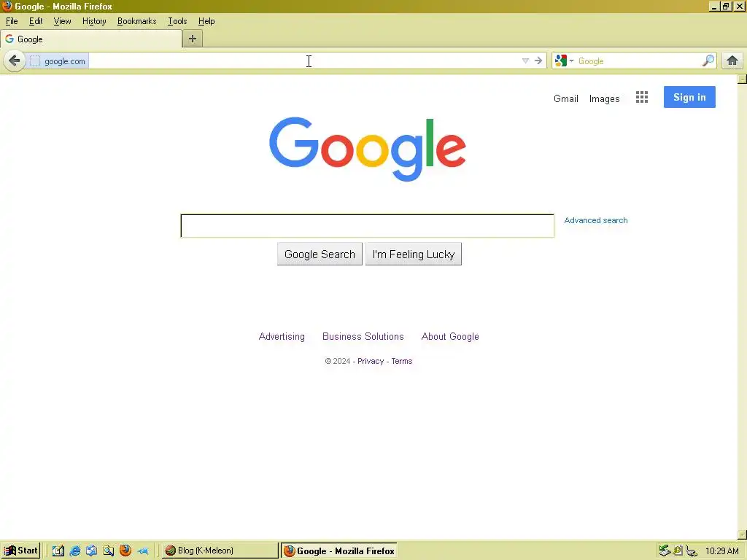
Task: Open the Advanced search link
Action: pos(595,220)
